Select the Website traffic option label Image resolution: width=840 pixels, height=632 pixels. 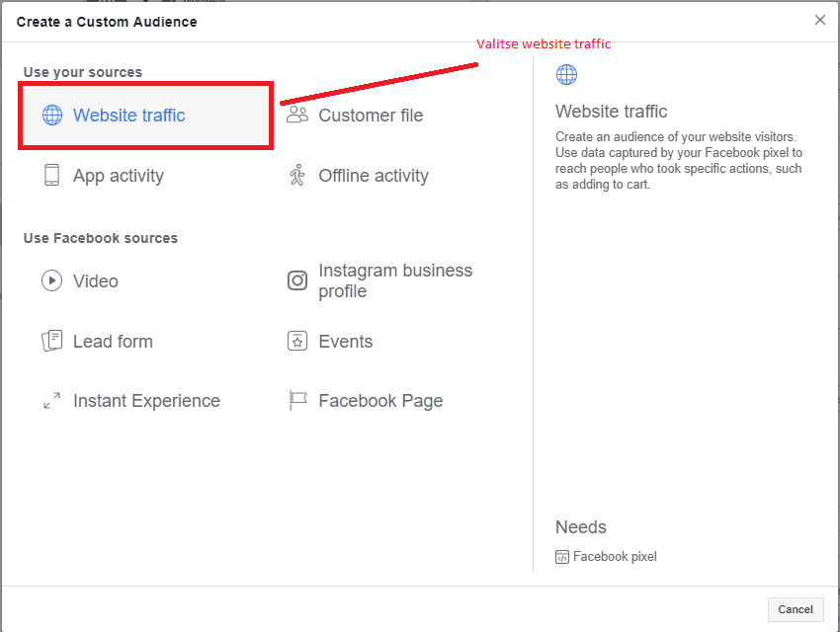pos(129,116)
